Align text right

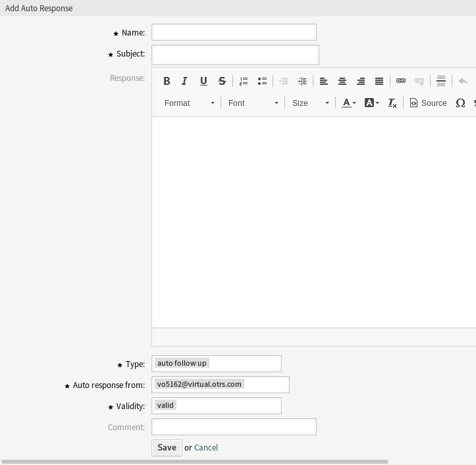361,81
